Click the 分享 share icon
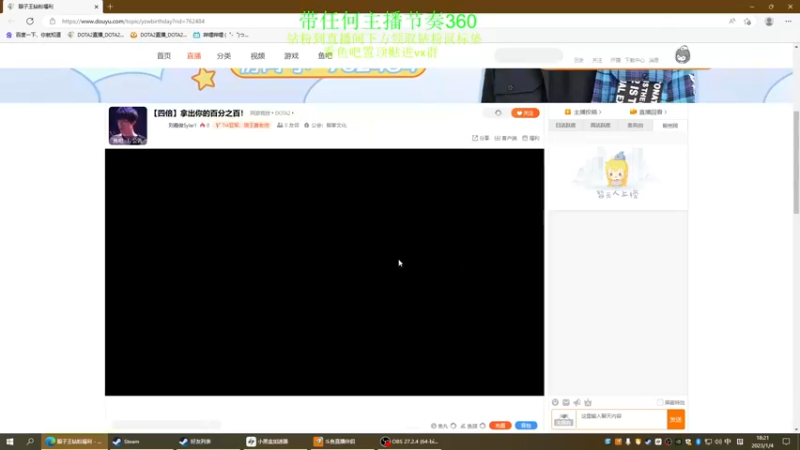800x450 pixels. coord(480,138)
